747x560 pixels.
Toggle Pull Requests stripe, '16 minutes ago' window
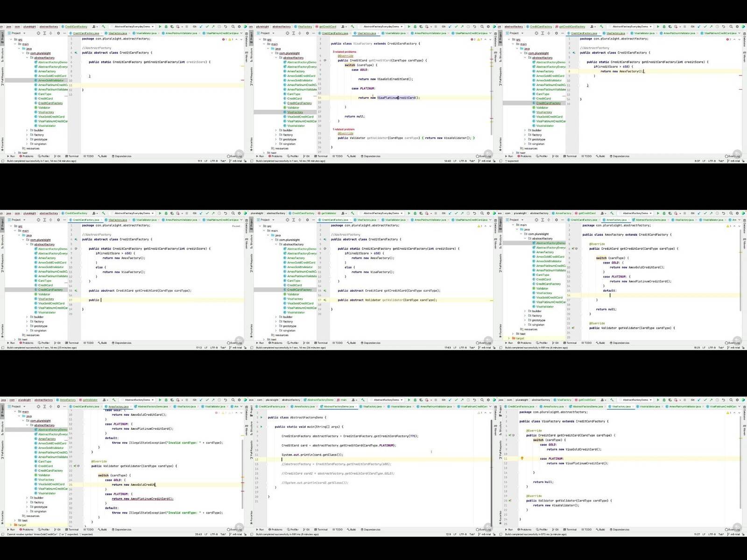tap(251, 77)
